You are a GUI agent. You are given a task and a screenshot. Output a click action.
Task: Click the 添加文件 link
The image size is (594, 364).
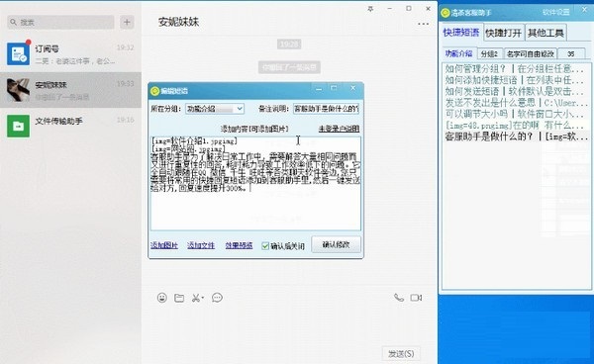(x=201, y=245)
